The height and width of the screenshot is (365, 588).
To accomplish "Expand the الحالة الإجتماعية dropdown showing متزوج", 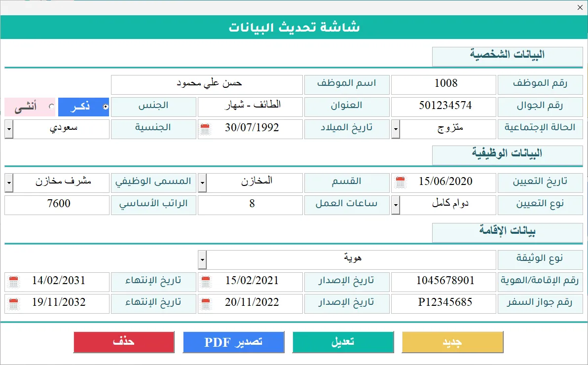I will pos(395,129).
